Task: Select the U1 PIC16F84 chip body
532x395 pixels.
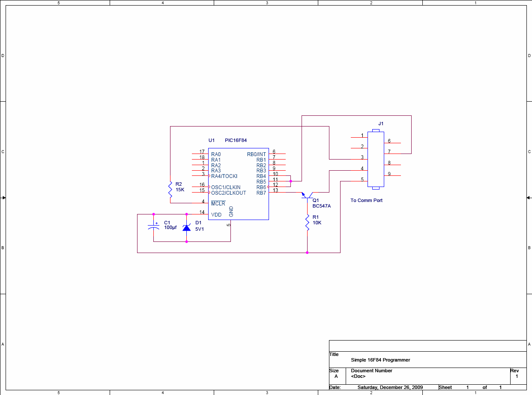Action: pyautogui.click(x=239, y=184)
